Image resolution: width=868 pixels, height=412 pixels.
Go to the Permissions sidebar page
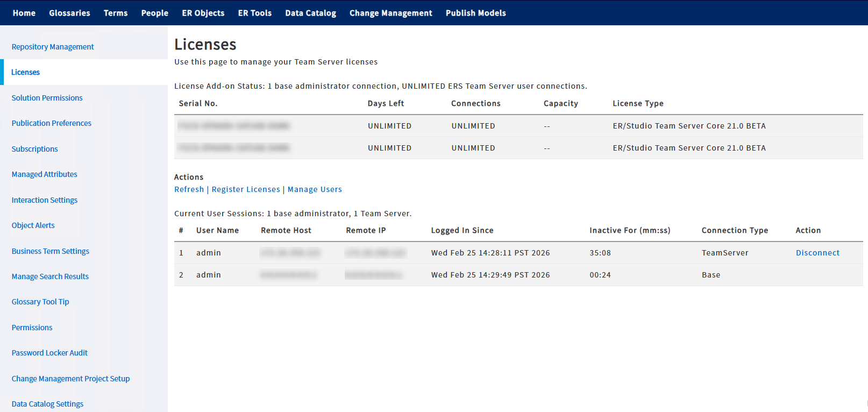click(32, 328)
